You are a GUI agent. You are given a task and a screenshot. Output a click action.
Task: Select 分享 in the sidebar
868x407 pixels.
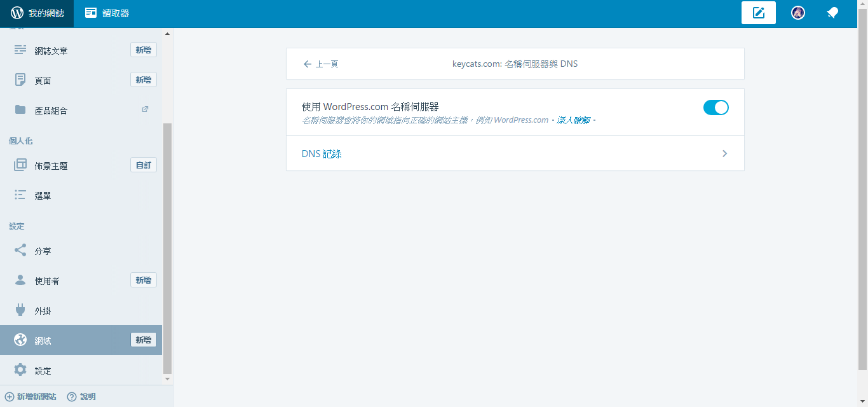click(x=43, y=251)
